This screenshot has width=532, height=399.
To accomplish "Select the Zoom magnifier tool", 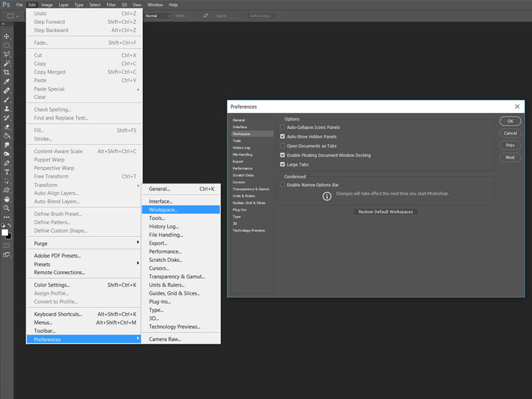I will [x=7, y=208].
